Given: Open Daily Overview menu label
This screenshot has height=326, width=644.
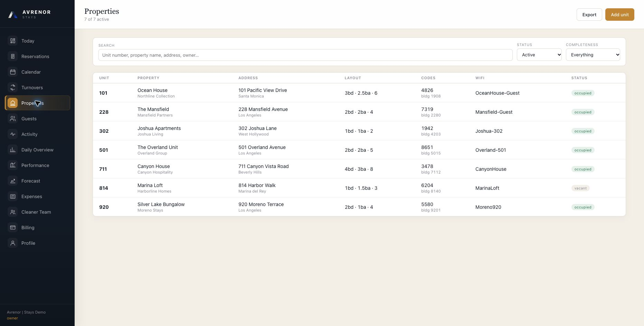Looking at the screenshot, I should pos(37,150).
